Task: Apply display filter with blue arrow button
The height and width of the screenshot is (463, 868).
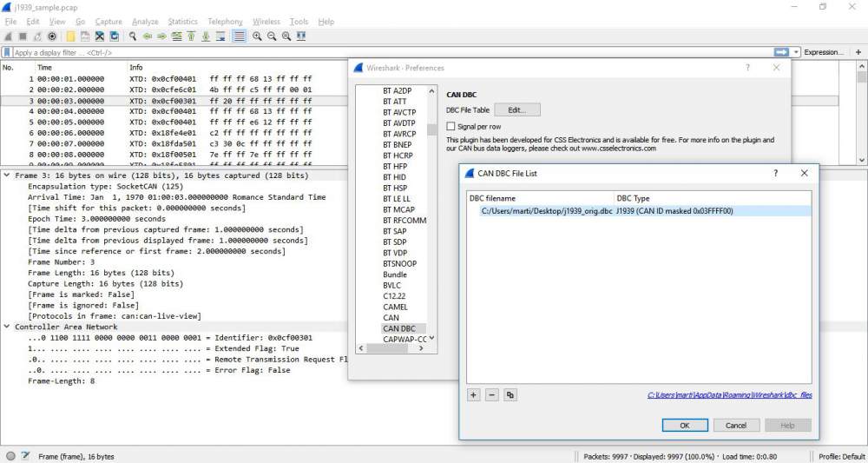Action: [x=781, y=52]
